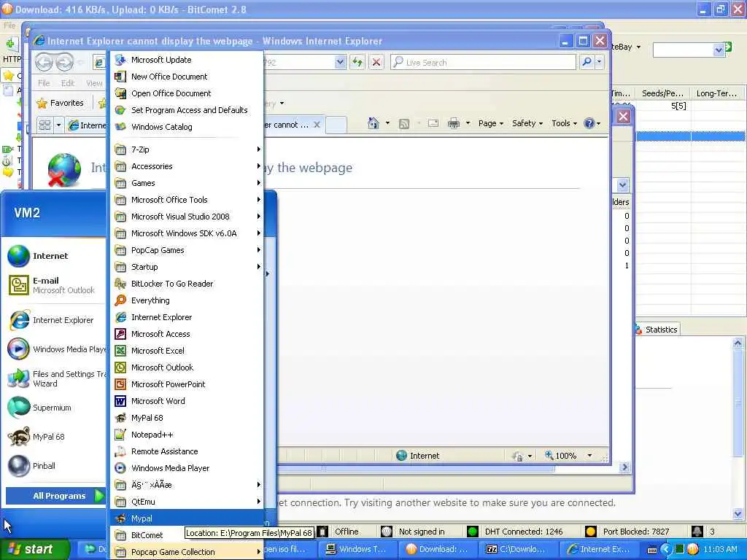Viewport: 747px width, 560px height.
Task: Click the IE Back navigation button
Action: pyautogui.click(x=44, y=62)
